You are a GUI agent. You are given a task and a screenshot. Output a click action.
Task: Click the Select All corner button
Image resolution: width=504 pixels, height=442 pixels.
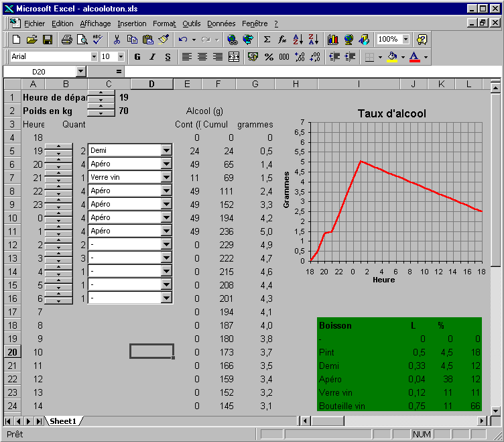click(x=13, y=85)
